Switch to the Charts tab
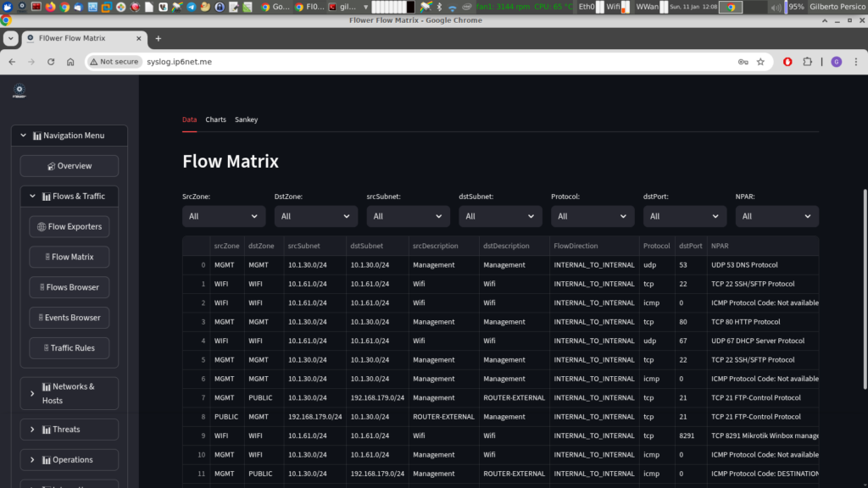This screenshot has width=868, height=488. (215, 119)
